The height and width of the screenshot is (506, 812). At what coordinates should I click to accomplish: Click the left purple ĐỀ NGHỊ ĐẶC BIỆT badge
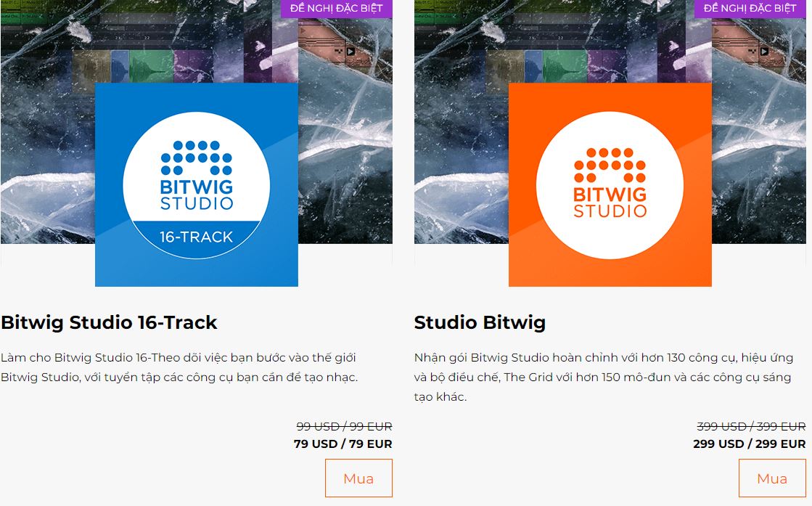[337, 8]
